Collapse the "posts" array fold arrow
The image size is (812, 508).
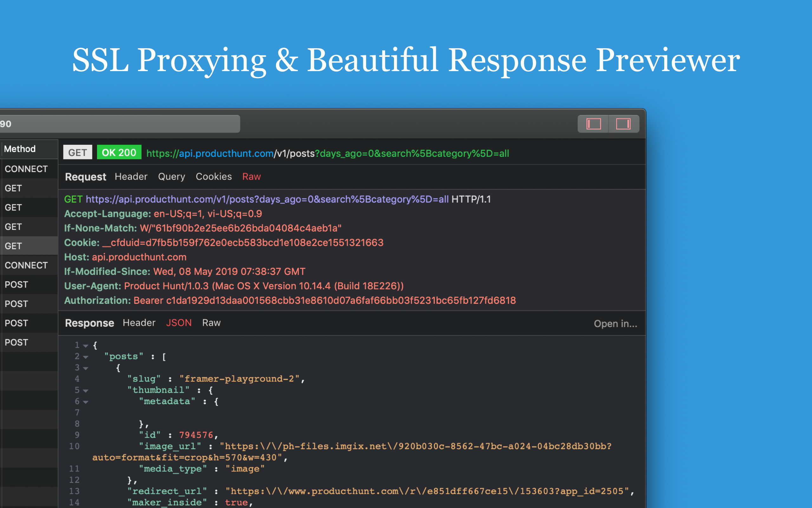click(x=86, y=357)
